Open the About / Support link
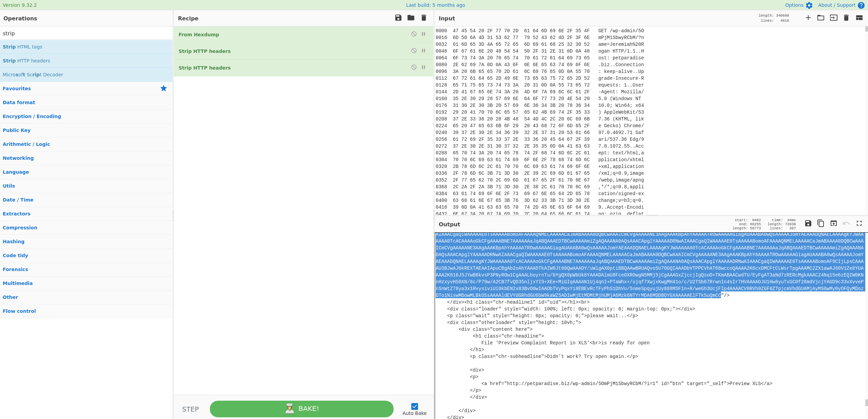 pyautogui.click(x=836, y=5)
